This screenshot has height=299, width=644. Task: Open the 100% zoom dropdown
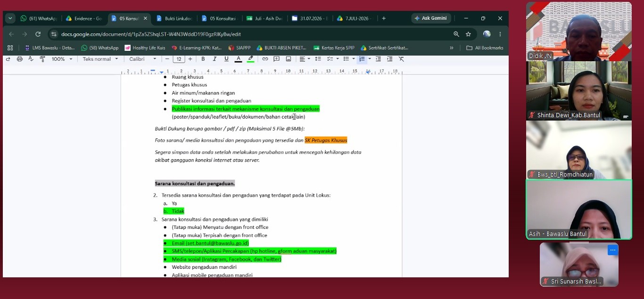62,59
